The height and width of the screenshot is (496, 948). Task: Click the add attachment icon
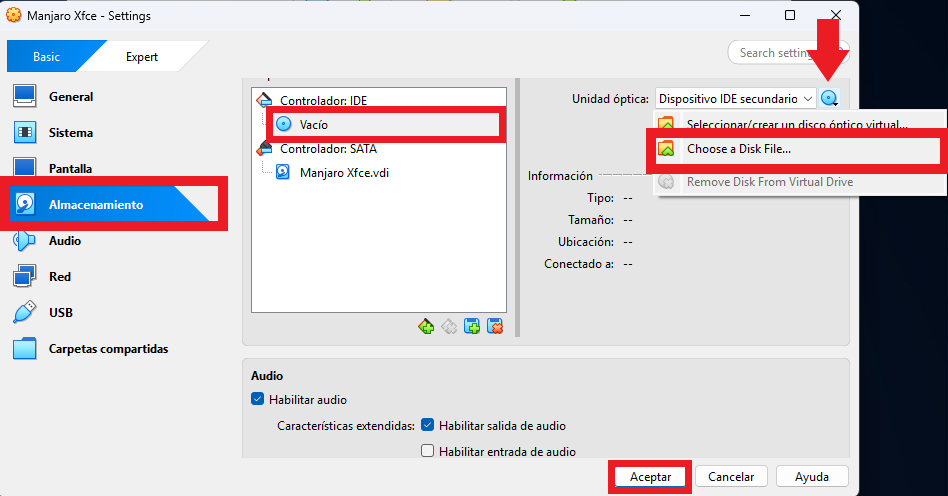(x=472, y=327)
